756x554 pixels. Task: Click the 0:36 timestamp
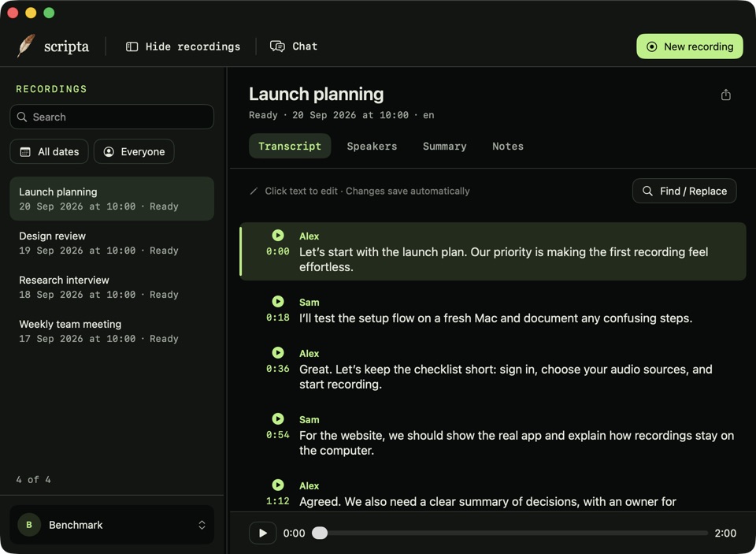[x=278, y=369]
